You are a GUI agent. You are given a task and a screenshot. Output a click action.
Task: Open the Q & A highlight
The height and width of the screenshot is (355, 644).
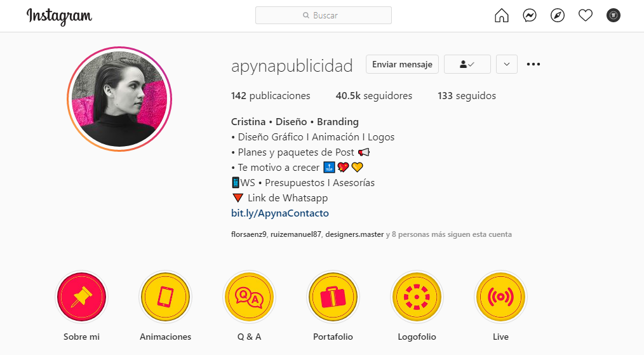(x=249, y=297)
